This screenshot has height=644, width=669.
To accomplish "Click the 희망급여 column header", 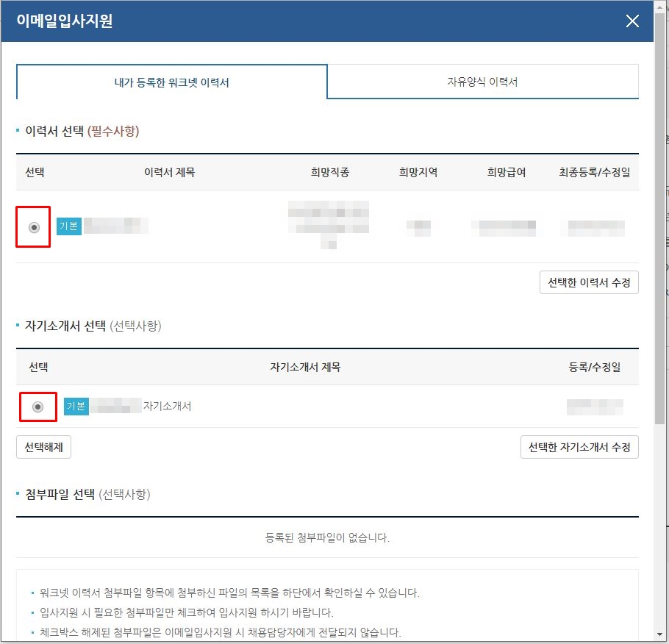I will [x=507, y=173].
